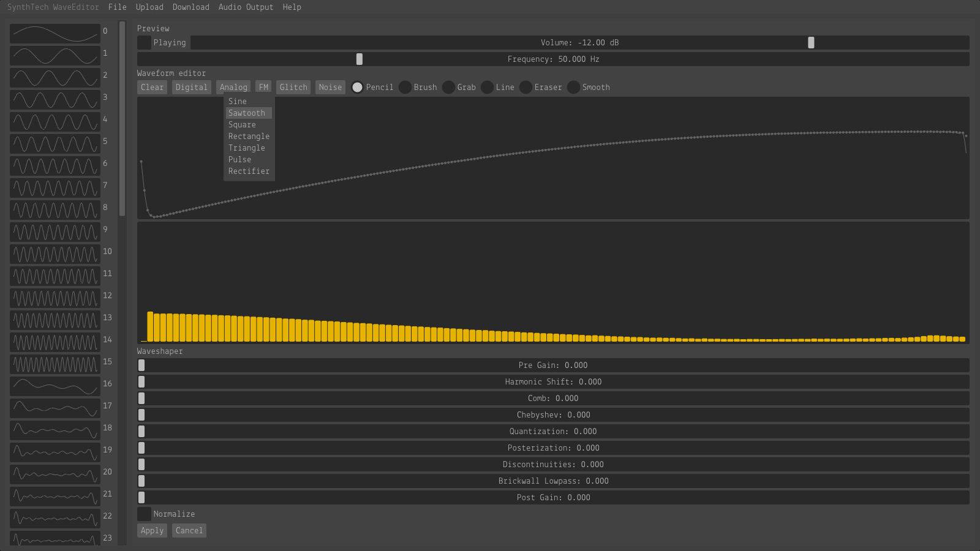Enable the Smooth tool
This screenshot has width=980, height=551.
[573, 87]
